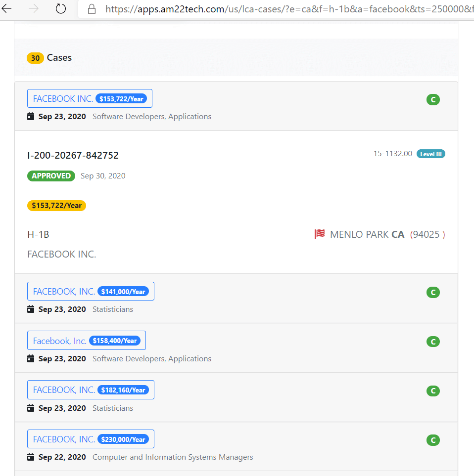Click Software Developers, Applications under $153,722 case
The width and height of the screenshot is (474, 476).
point(151,116)
